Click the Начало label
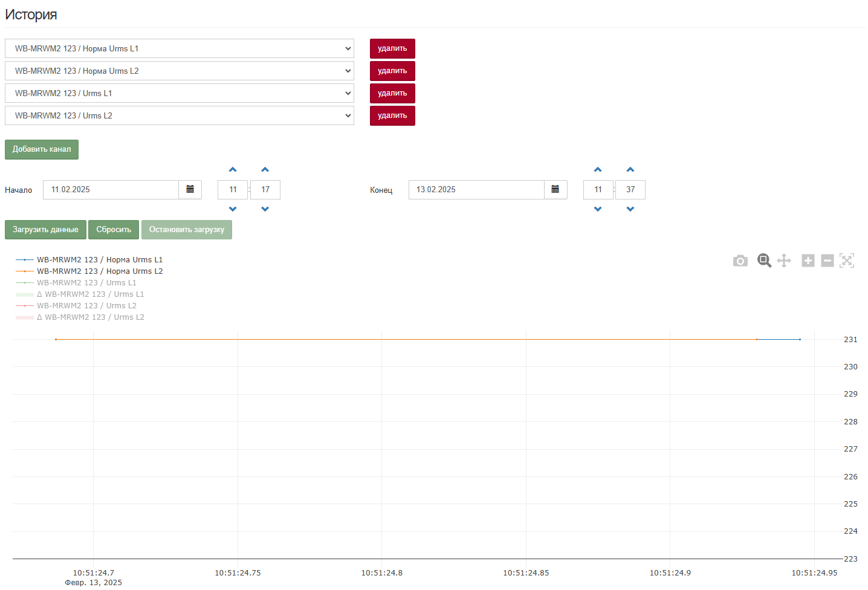The height and width of the screenshot is (590, 868). coord(19,190)
